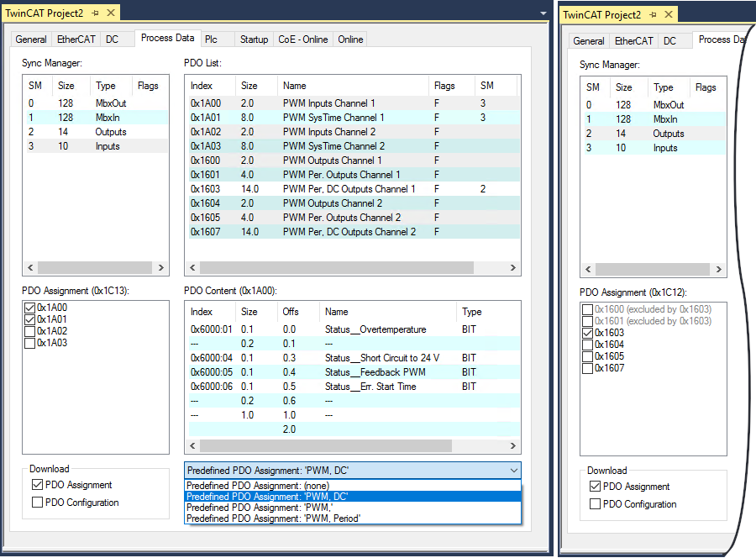Viewport: 756px width, 558px height.
Task: Click the PDO Content horizontal scrollbar thumb
Action: pyautogui.click(x=326, y=446)
